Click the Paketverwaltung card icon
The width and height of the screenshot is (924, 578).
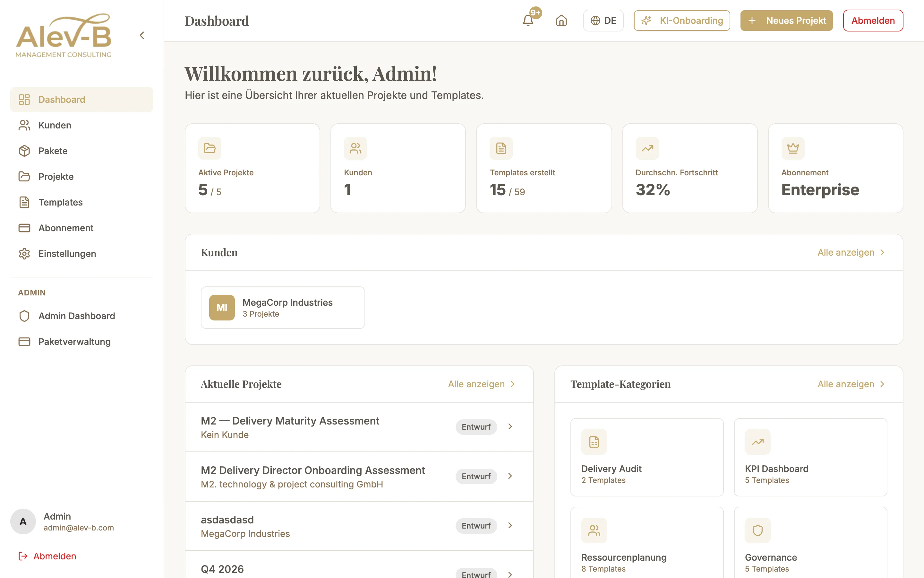[24, 341]
